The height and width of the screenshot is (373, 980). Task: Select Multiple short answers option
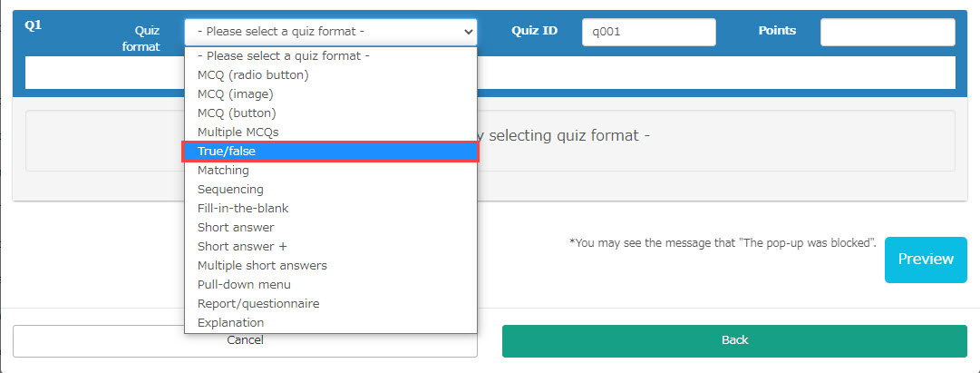(x=262, y=265)
